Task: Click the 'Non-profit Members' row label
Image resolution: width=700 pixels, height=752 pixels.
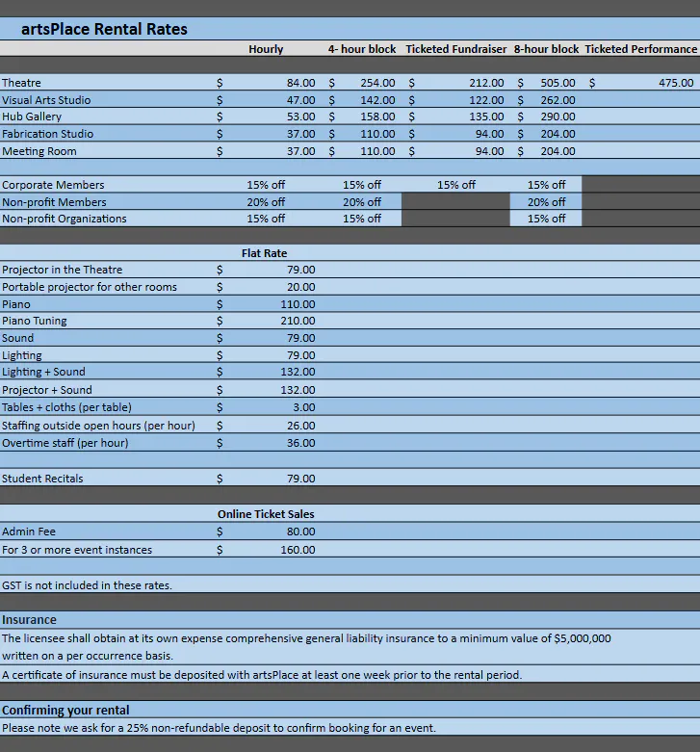Action: tap(54, 202)
